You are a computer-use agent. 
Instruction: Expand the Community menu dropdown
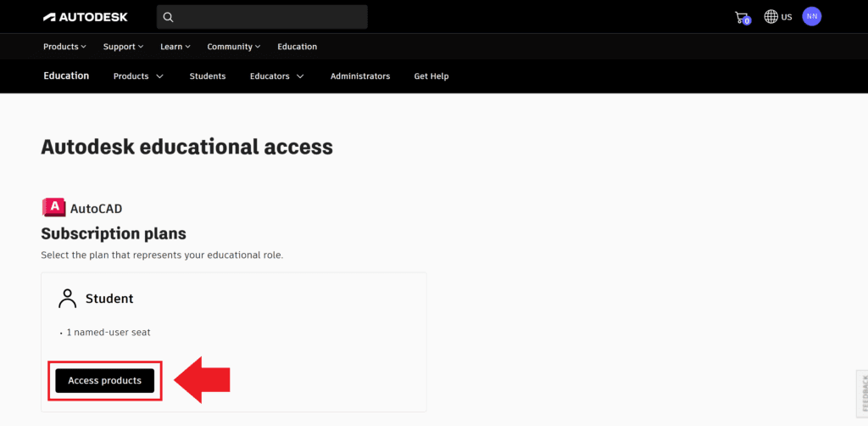pyautogui.click(x=233, y=47)
